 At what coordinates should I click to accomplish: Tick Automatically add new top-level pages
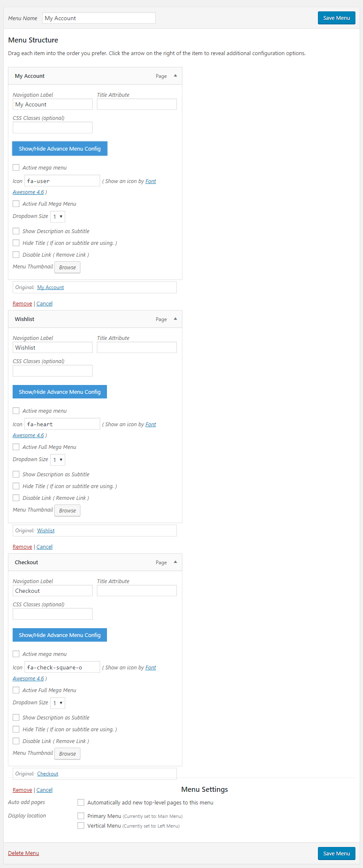[81, 802]
